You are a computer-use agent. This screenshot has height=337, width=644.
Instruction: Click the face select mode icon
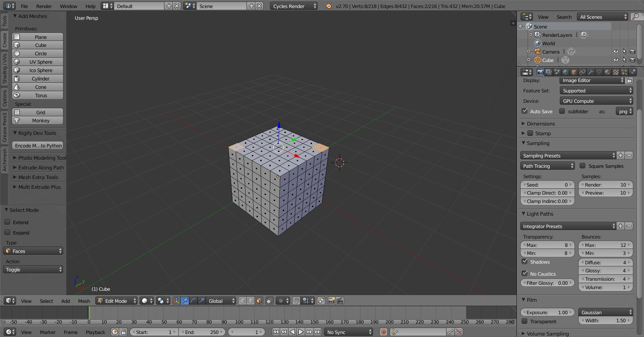click(259, 301)
